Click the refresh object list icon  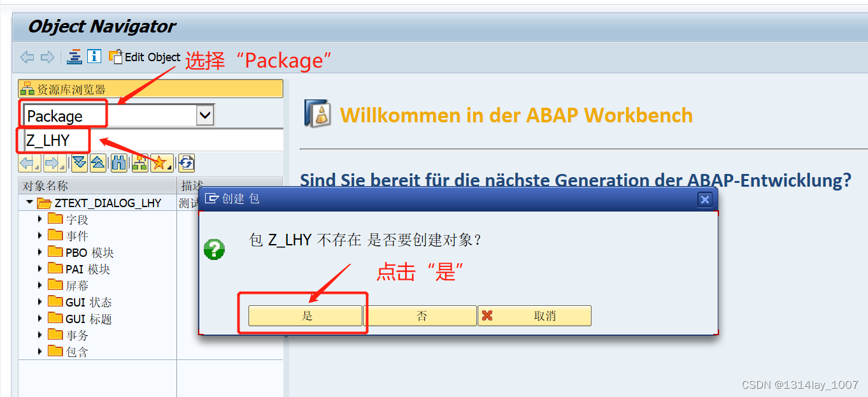click(186, 163)
